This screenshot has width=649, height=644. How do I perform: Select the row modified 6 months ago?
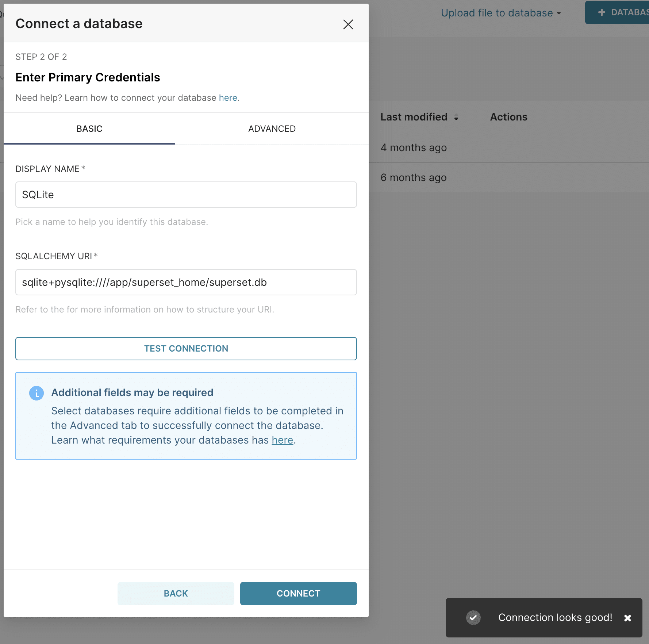coord(414,178)
